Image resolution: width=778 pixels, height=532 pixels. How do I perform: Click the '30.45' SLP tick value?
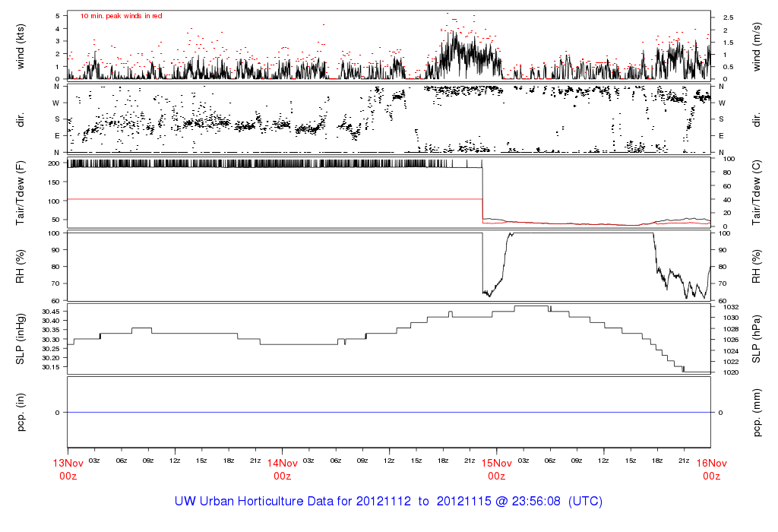[51, 312]
